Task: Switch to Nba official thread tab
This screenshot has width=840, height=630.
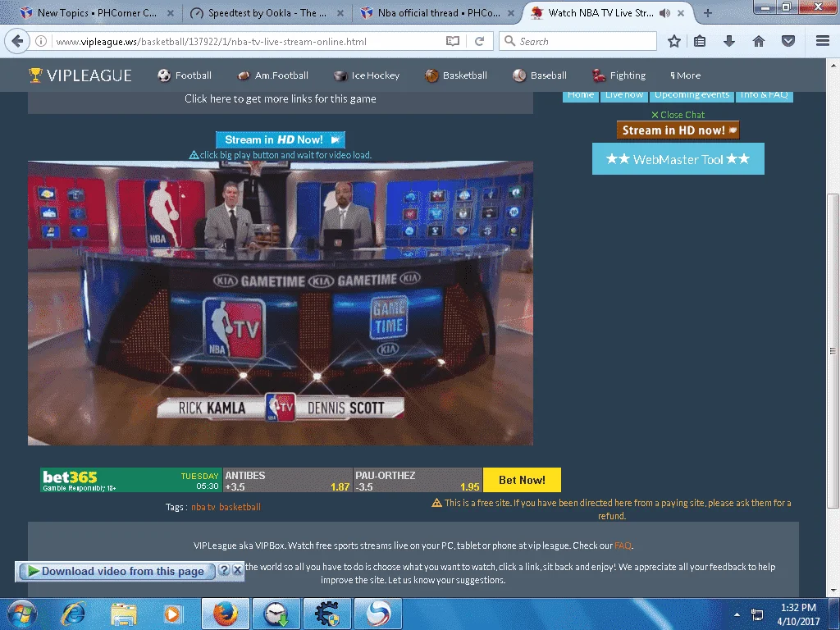Action: (436, 13)
